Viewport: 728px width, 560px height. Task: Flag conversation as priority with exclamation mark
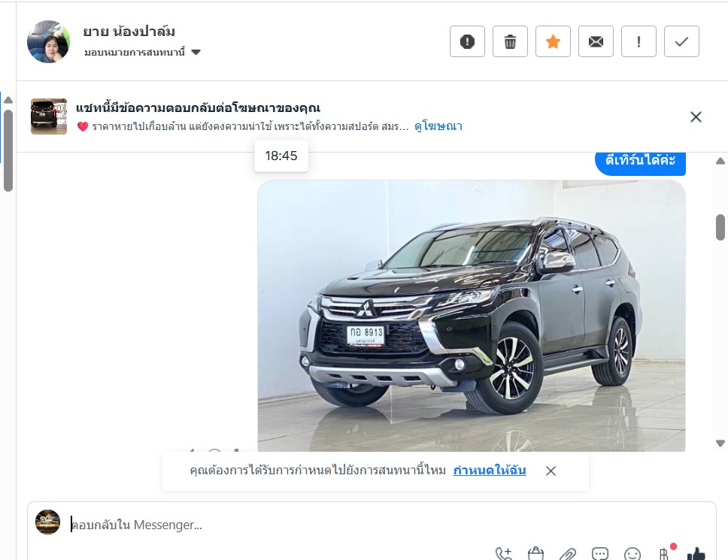point(639,42)
